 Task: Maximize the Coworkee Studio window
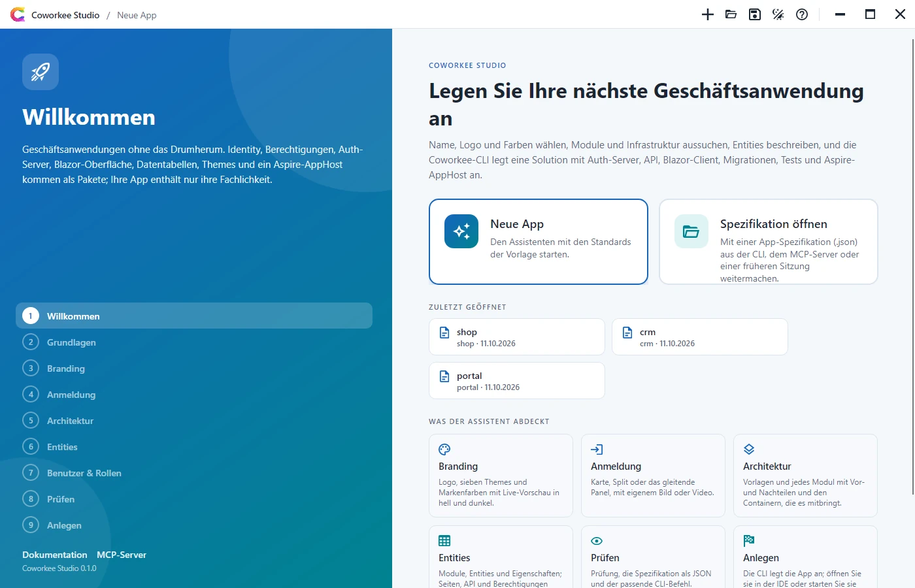point(870,14)
